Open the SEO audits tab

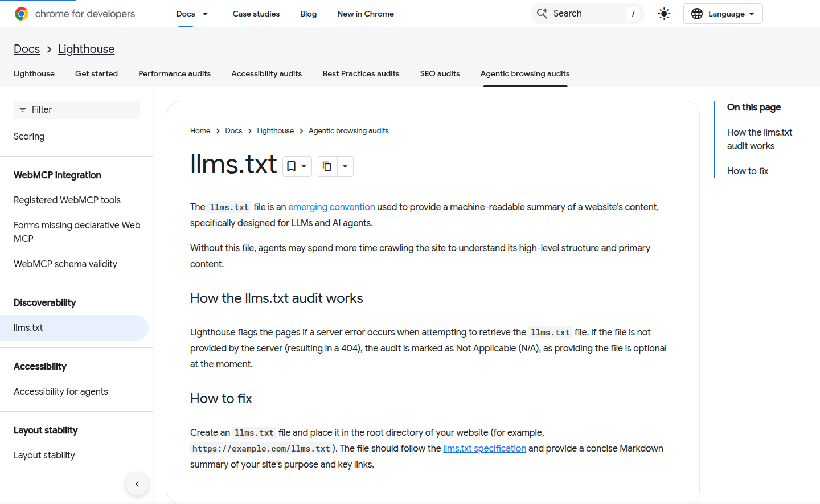pyautogui.click(x=440, y=73)
